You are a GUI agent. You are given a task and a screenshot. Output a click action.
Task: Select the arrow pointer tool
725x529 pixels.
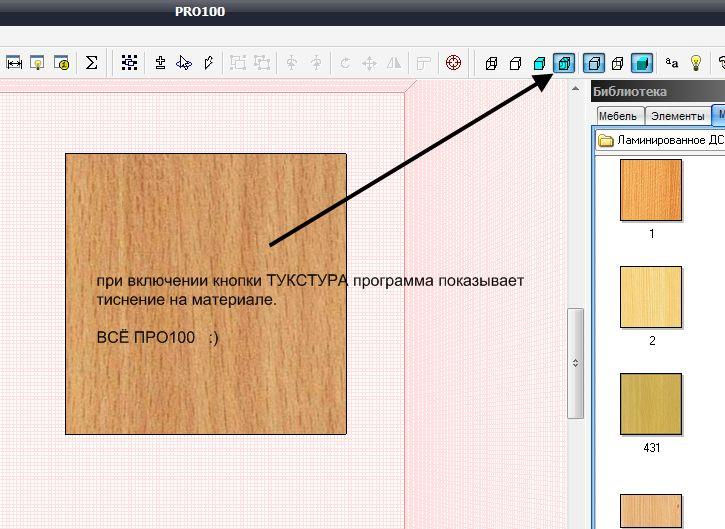point(184,62)
